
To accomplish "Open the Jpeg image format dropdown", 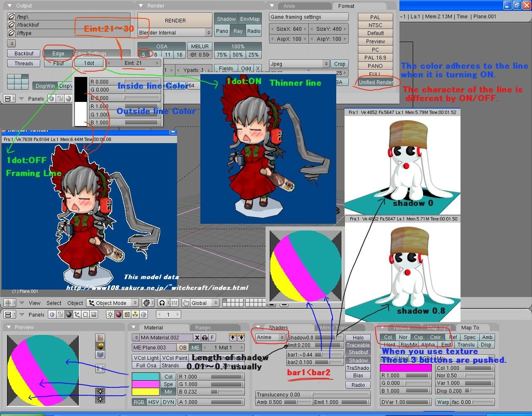I will tap(299, 64).
